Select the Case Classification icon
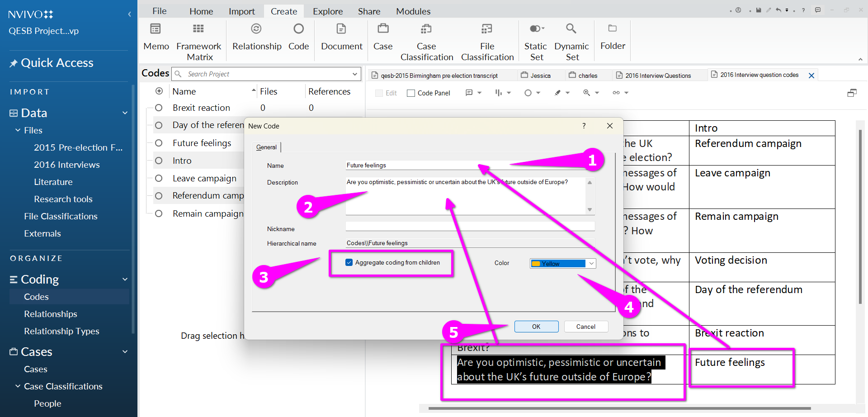The image size is (868, 417). click(x=426, y=29)
